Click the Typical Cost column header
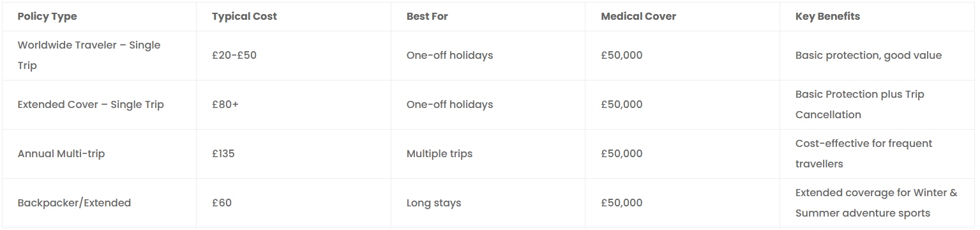 click(x=245, y=17)
